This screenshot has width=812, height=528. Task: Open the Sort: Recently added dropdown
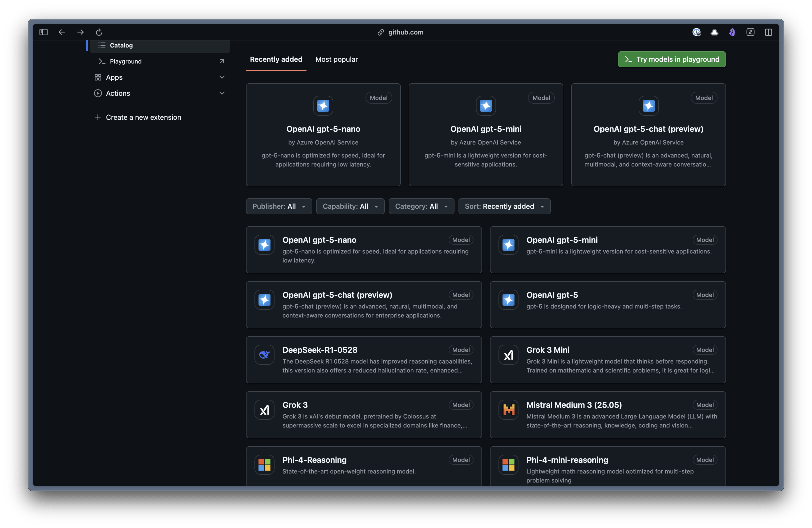(504, 206)
